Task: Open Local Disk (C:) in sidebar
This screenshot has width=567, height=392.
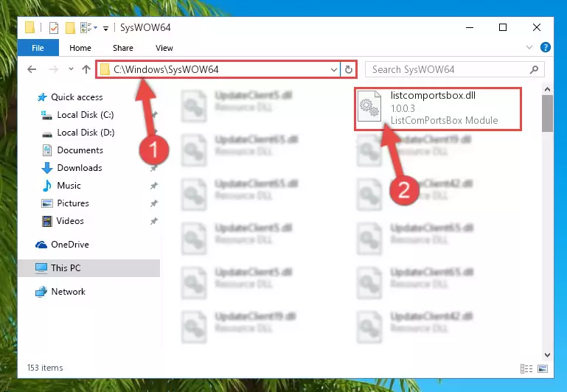Action: coord(86,115)
